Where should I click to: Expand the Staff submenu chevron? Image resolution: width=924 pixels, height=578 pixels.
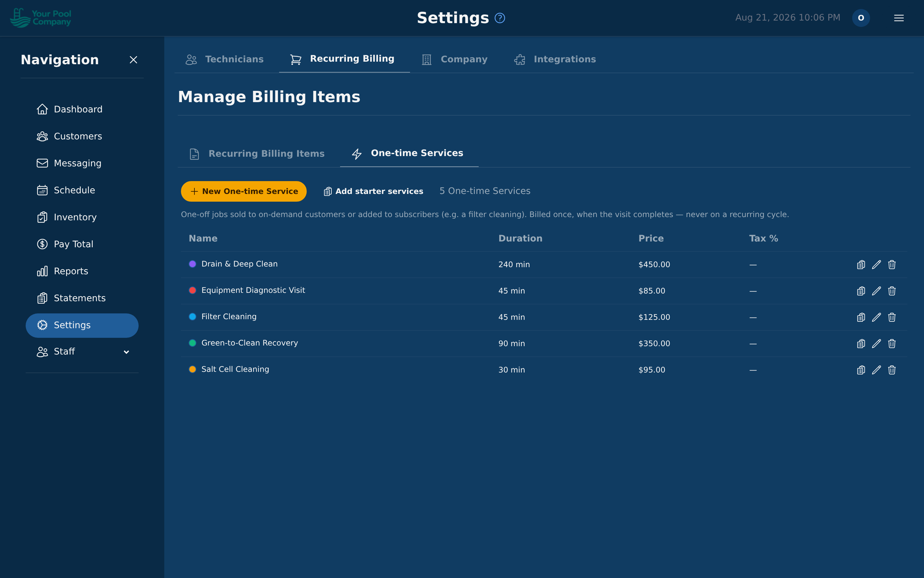[126, 352]
